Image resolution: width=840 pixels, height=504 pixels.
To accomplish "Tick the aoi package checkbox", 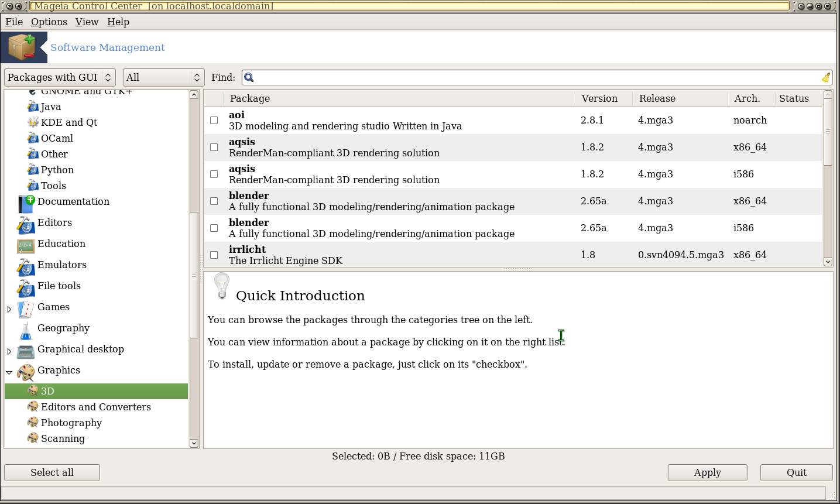I will (214, 120).
